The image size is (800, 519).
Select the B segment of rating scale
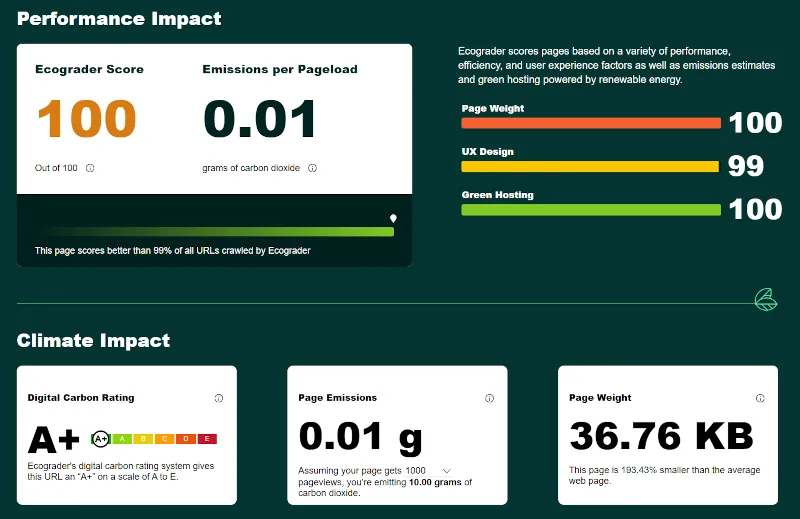tap(143, 438)
